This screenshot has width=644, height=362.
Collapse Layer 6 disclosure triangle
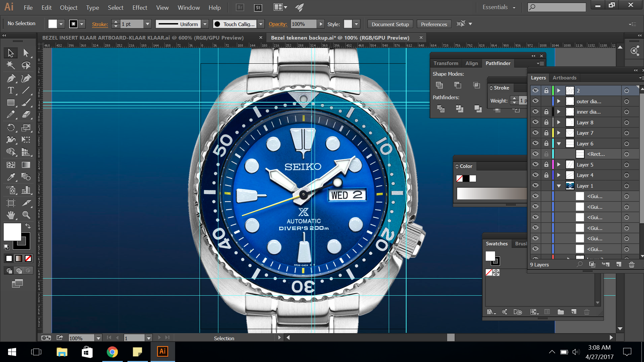[559, 144]
